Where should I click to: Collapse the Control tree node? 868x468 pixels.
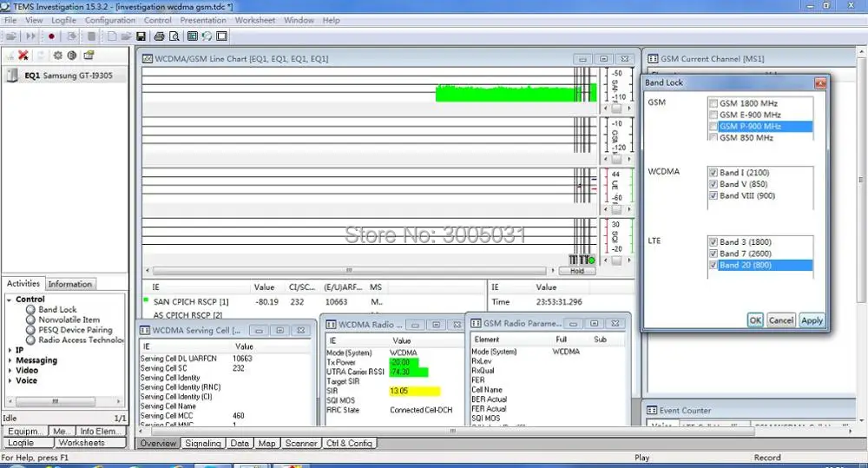(10, 300)
